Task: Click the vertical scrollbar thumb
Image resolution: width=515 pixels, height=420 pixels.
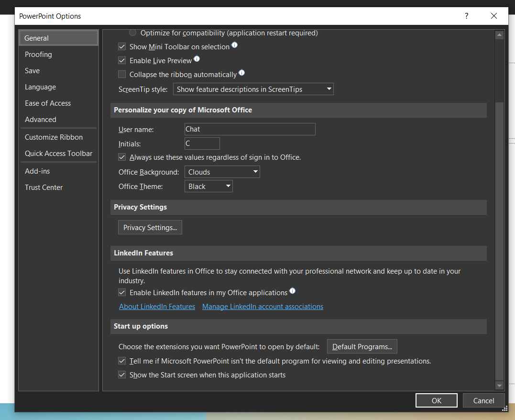Action: [499, 241]
